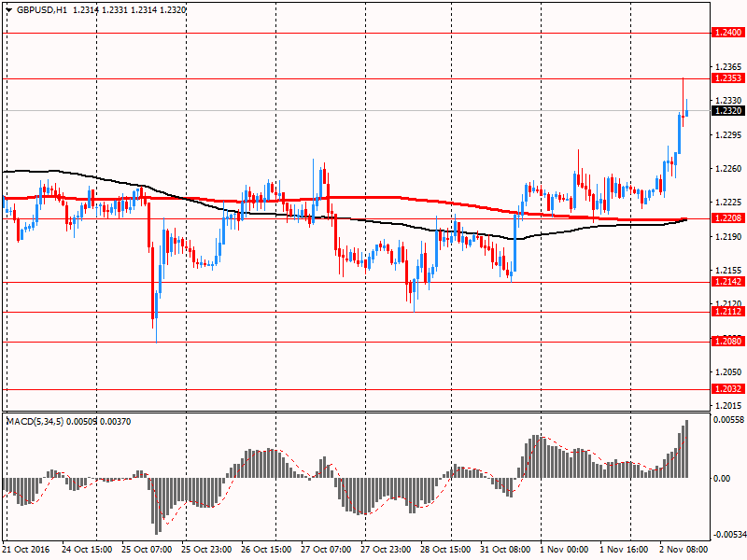Click the MACD zero level label 0.00
Image resolution: width=747 pixels, height=560 pixels.
coord(722,479)
